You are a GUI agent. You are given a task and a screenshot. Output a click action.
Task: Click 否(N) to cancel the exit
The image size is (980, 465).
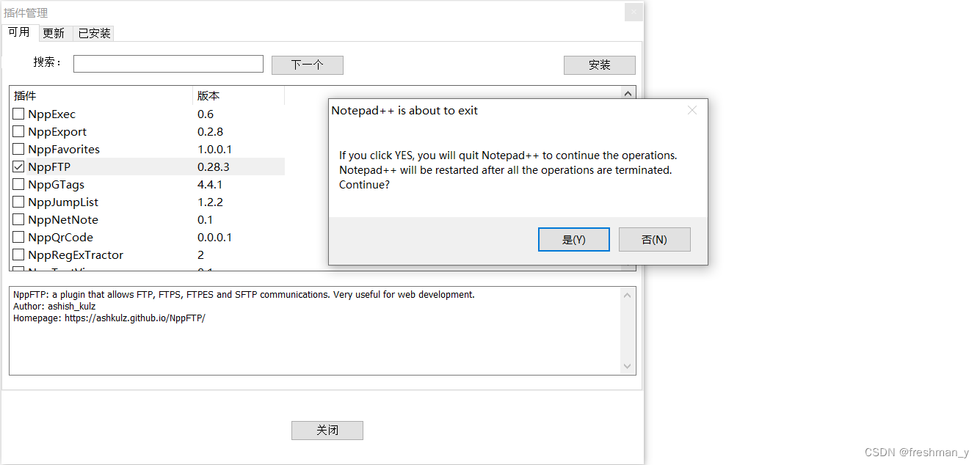[x=654, y=238]
